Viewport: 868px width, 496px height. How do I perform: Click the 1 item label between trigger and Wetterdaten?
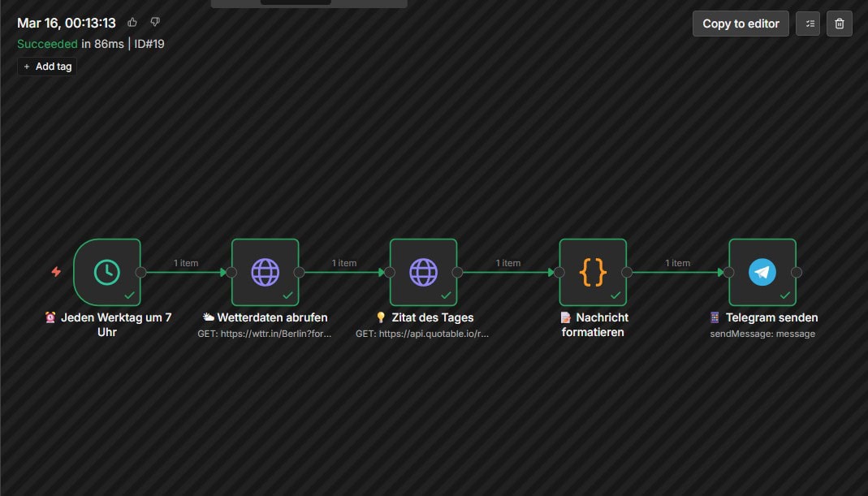click(x=186, y=262)
